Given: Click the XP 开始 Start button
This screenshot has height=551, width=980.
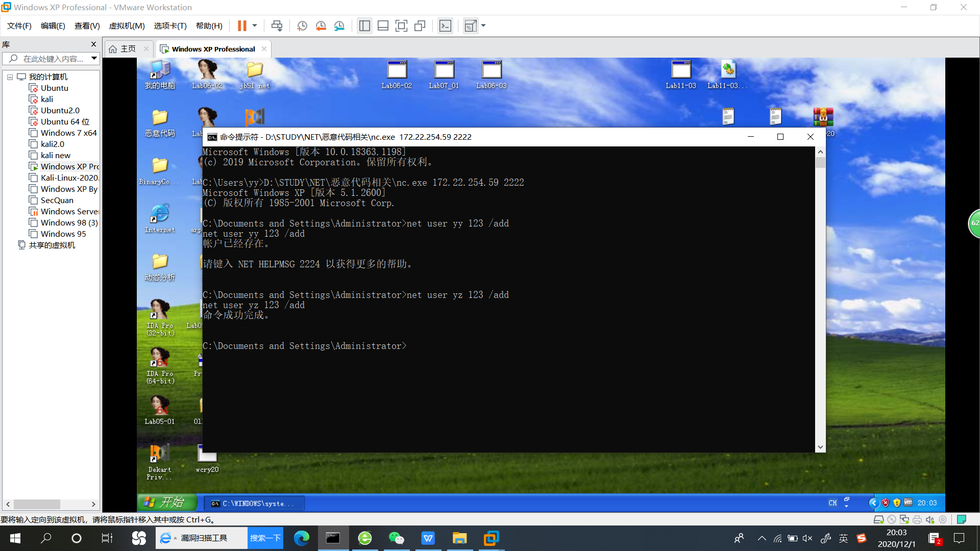Looking at the screenshot, I should 167,503.
